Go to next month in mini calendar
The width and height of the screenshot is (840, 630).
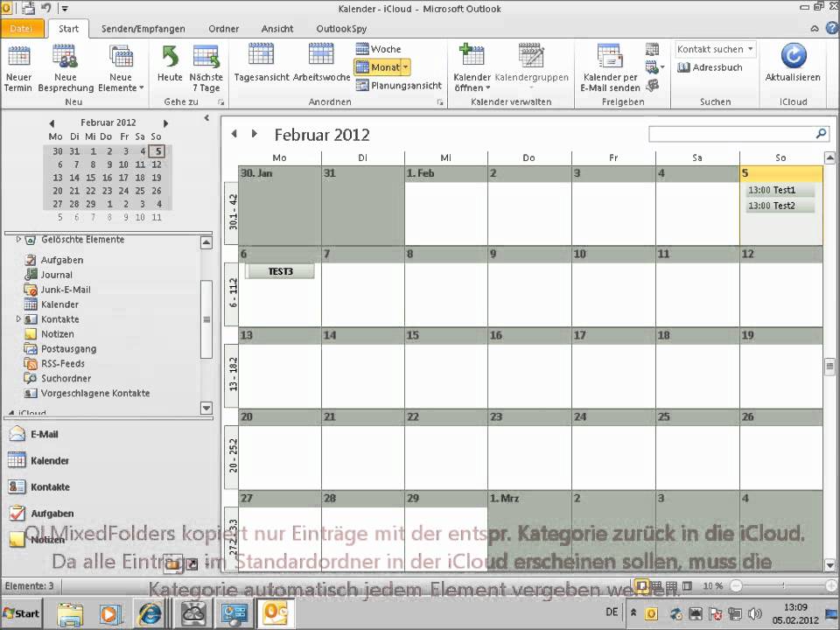166,123
